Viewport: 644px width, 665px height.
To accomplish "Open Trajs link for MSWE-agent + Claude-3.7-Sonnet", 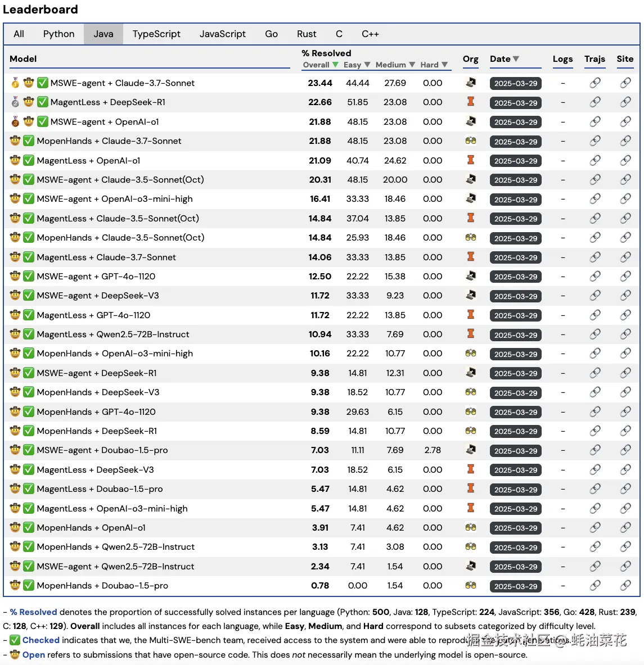I will [x=595, y=83].
